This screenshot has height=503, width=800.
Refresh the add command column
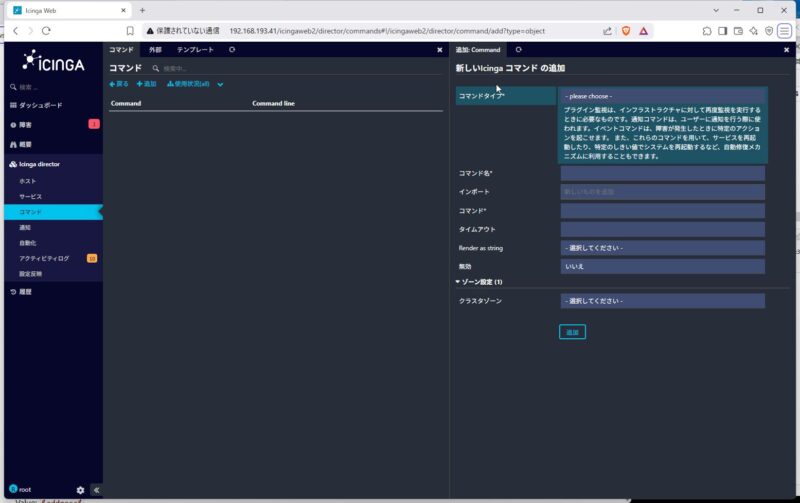click(x=518, y=49)
